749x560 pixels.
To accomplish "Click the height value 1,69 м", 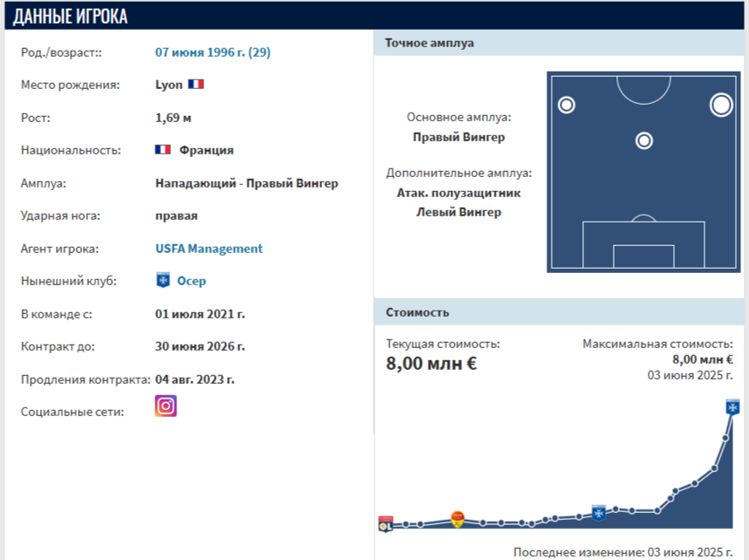I will pos(174,118).
